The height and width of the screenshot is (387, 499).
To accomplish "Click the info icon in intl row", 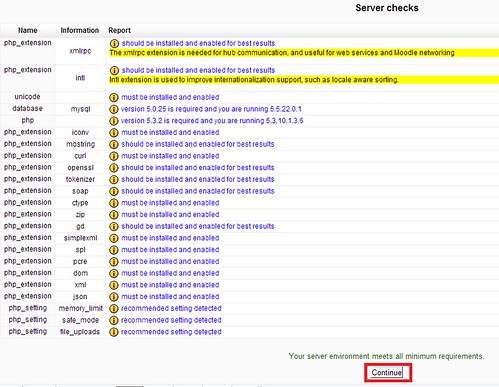I will coord(114,70).
